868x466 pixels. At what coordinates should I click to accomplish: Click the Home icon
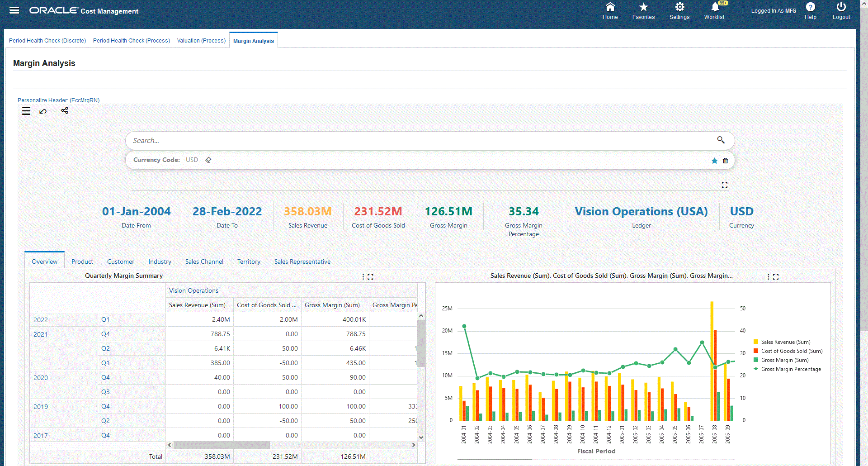click(610, 7)
